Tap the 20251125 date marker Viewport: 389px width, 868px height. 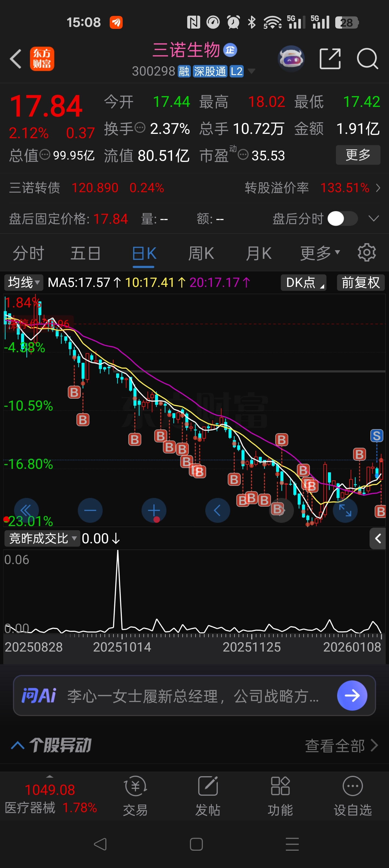click(x=252, y=647)
